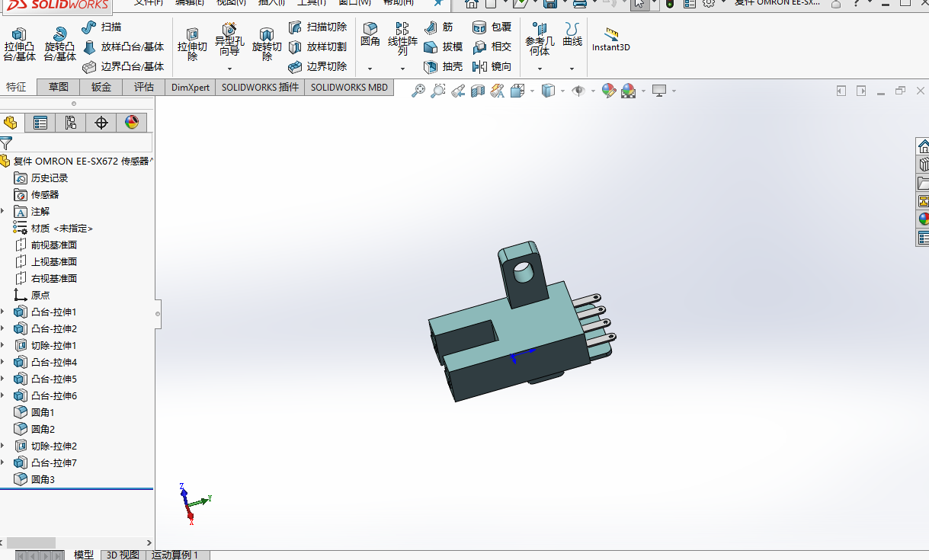Viewport: 929px width, 560px height.
Task: Expand the 凸台-拉伸1 feature node
Action: pos(3,312)
